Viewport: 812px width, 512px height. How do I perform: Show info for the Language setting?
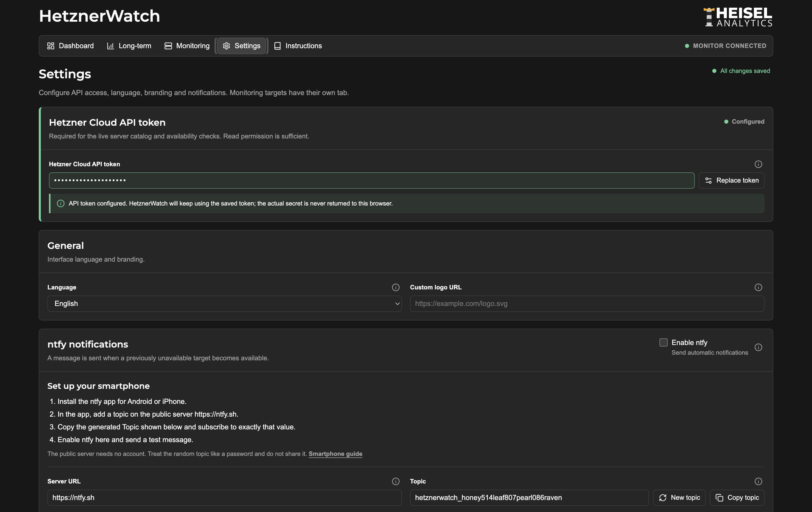point(396,287)
